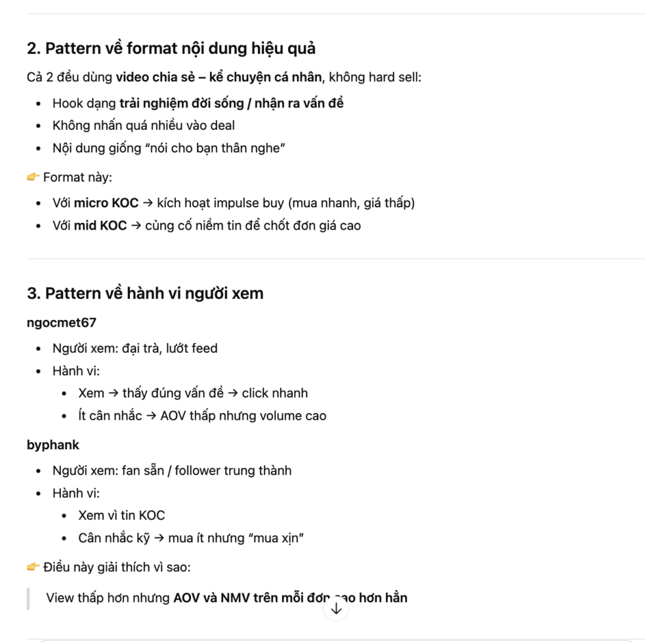This screenshot has width=672, height=642.
Task: Click the sub-bullet "Xem vì tin KOC"
Action: tap(121, 515)
